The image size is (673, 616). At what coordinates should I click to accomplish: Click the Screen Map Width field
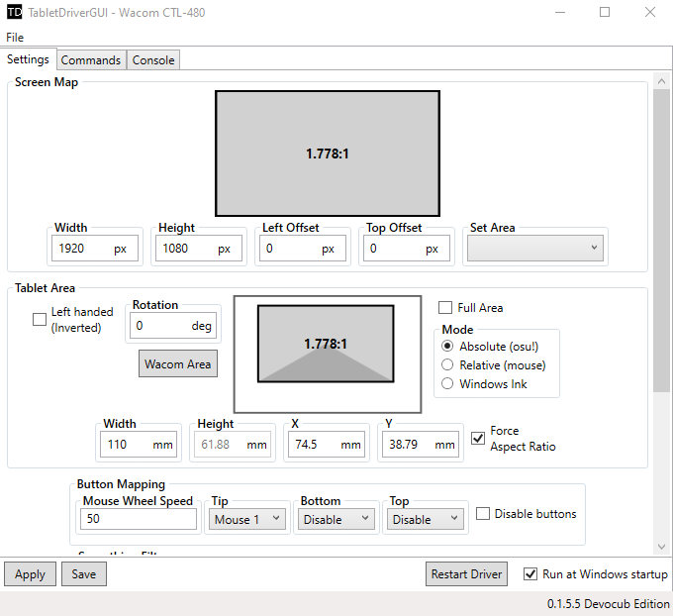point(95,249)
